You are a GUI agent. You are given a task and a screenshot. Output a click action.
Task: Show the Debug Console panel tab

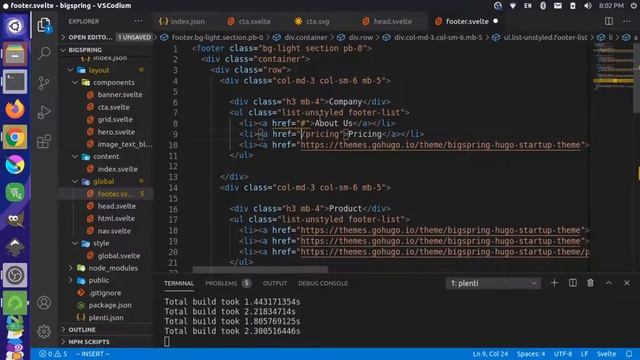pos(323,283)
